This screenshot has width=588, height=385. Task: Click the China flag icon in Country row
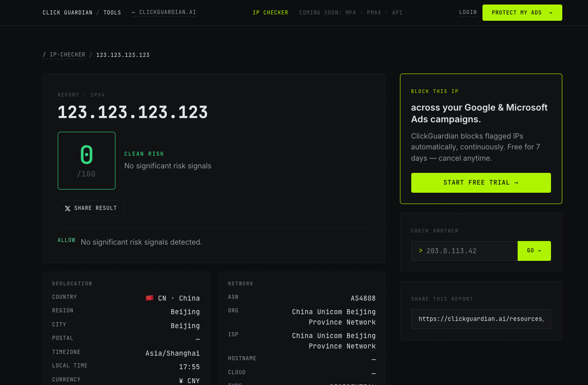coord(150,298)
